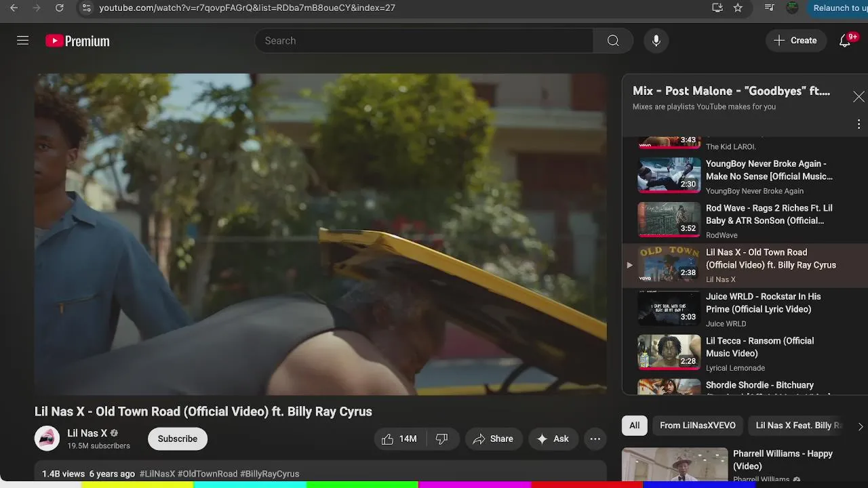The image size is (868, 488).
Task: Click the video player to pause
Action: (321, 234)
